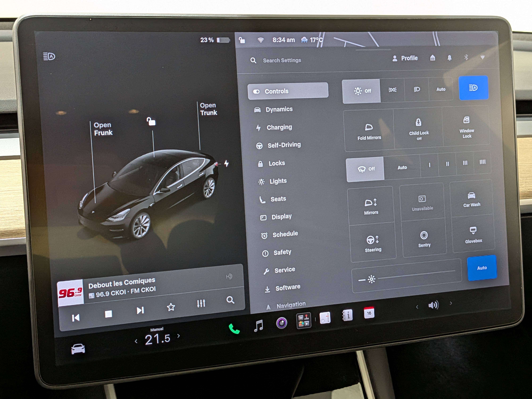Select Self-Driving in the settings list

(279, 145)
